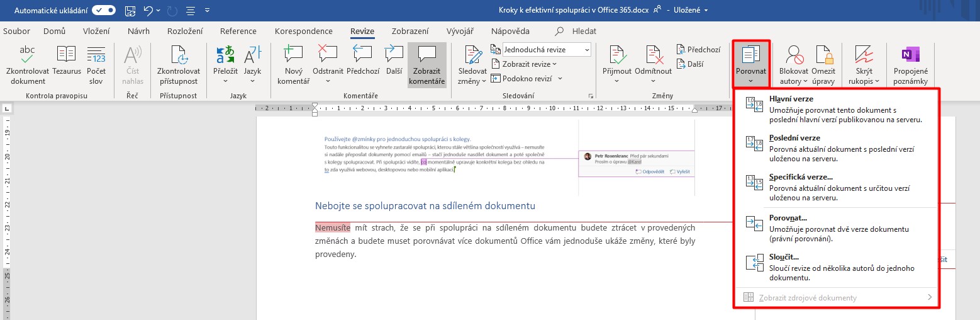
Task: Click the Omezit úpravy lock icon
Action: coord(824,55)
